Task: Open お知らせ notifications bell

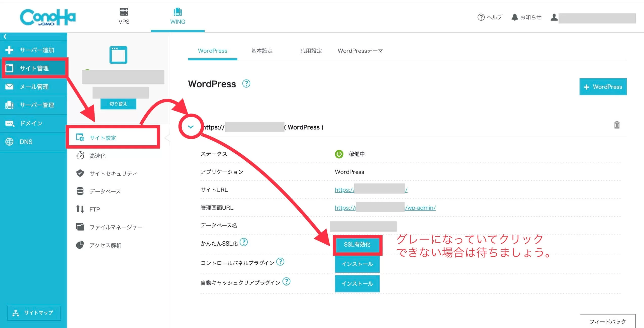Action: point(526,17)
